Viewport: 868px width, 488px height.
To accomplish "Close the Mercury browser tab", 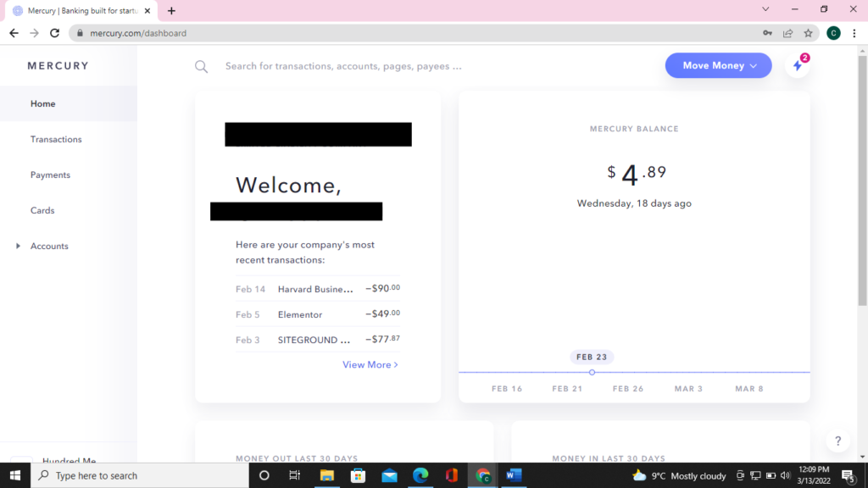I will (147, 10).
